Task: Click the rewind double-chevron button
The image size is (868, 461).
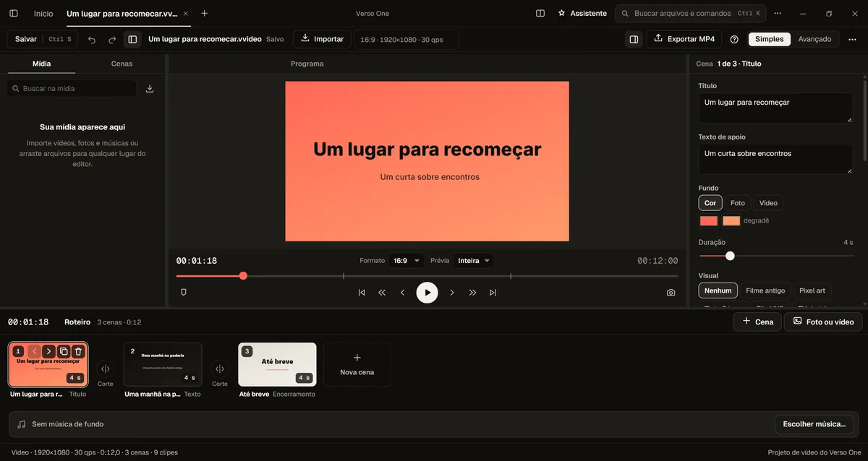Action: pyautogui.click(x=382, y=293)
